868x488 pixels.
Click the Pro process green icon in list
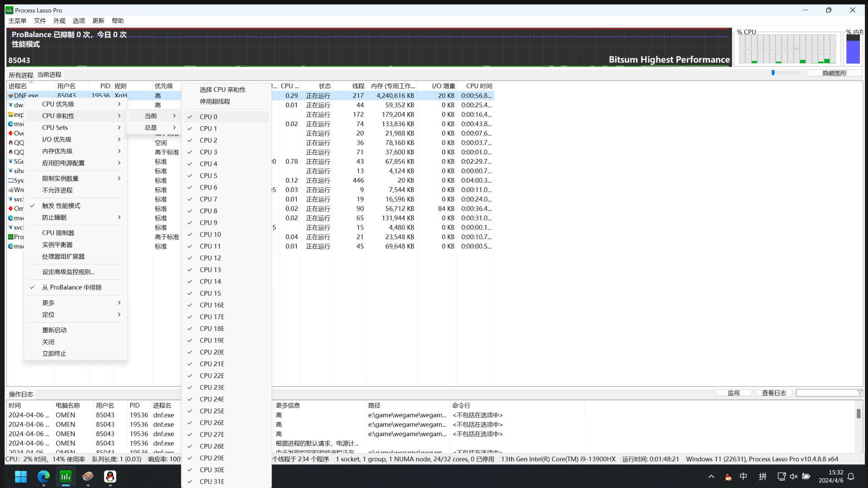[x=11, y=237]
